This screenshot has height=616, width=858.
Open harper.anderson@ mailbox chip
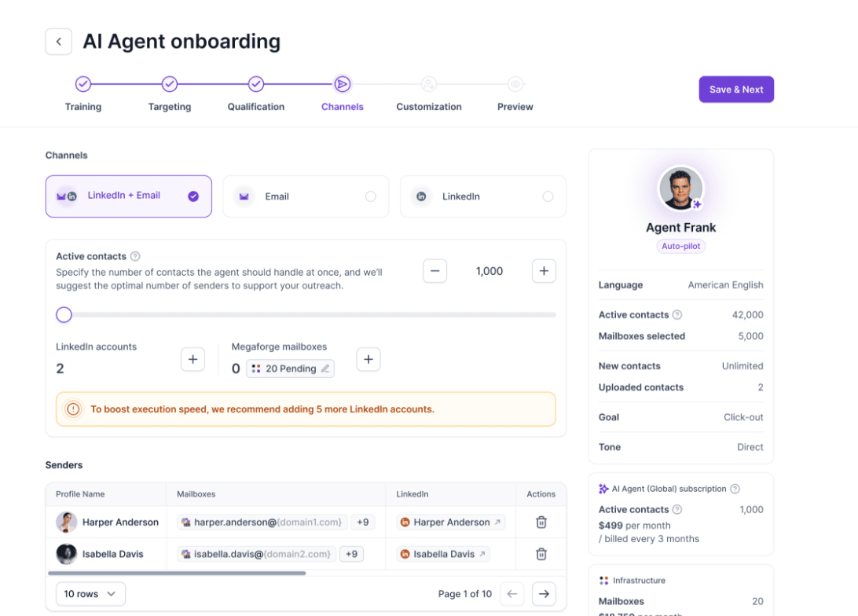coord(262,522)
